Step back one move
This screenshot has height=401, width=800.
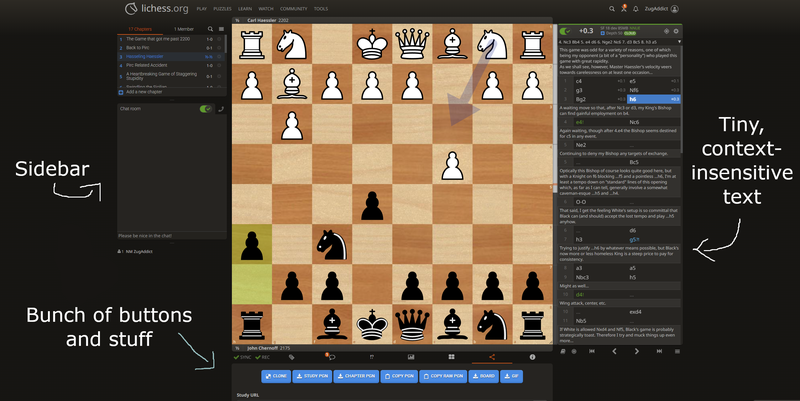614,352
